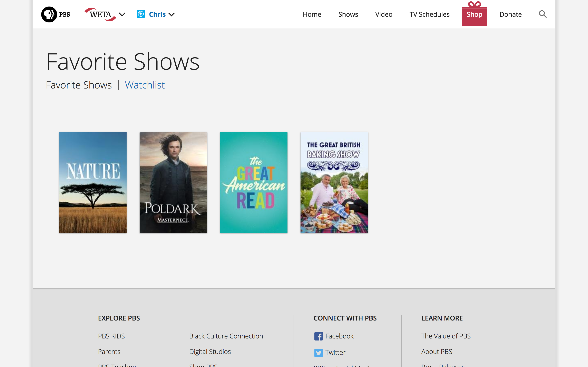
Task: Switch to the Watchlist tab
Action: [145, 85]
